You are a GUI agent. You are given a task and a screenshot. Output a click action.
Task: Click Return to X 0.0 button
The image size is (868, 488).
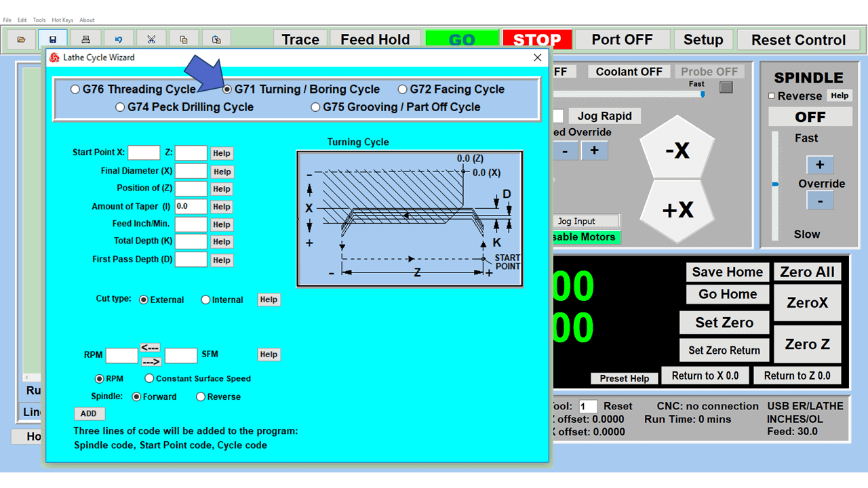(x=705, y=375)
